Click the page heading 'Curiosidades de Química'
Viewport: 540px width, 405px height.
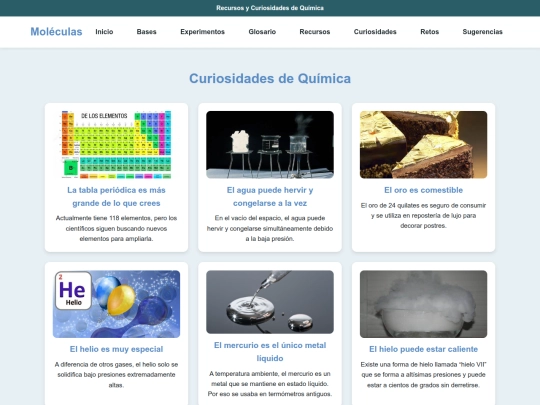tap(270, 79)
